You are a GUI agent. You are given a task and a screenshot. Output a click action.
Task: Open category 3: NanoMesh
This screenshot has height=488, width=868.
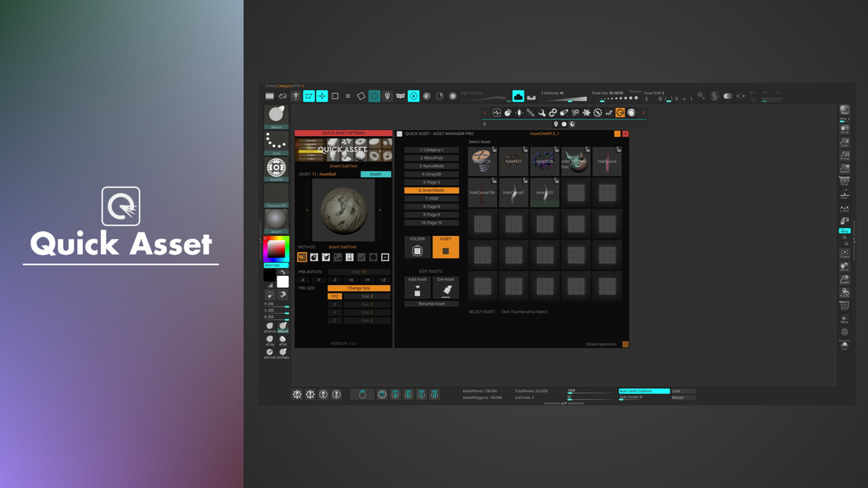point(431,166)
